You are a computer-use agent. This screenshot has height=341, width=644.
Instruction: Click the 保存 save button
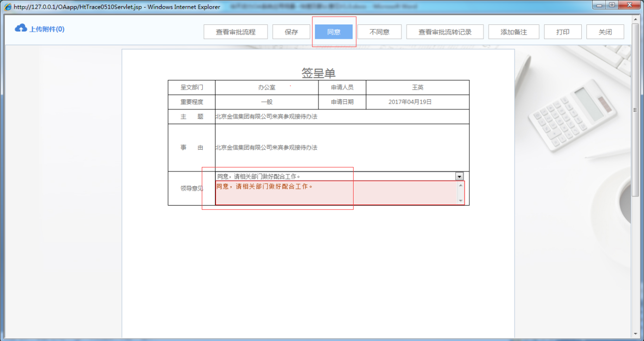coord(291,32)
